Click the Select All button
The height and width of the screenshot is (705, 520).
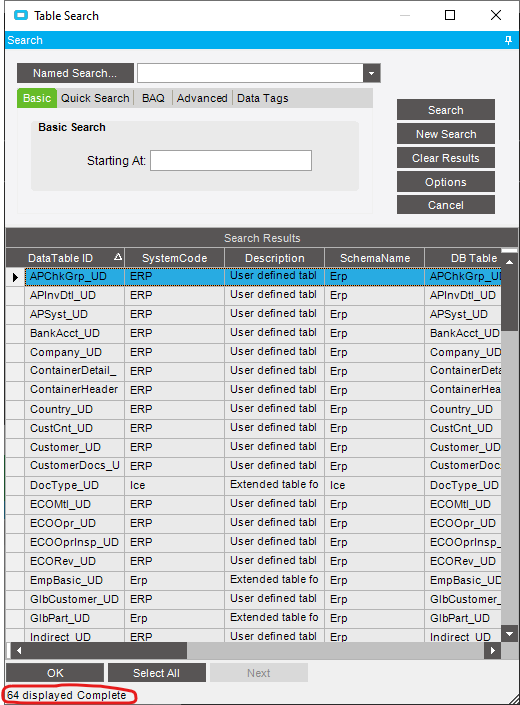click(x=156, y=673)
